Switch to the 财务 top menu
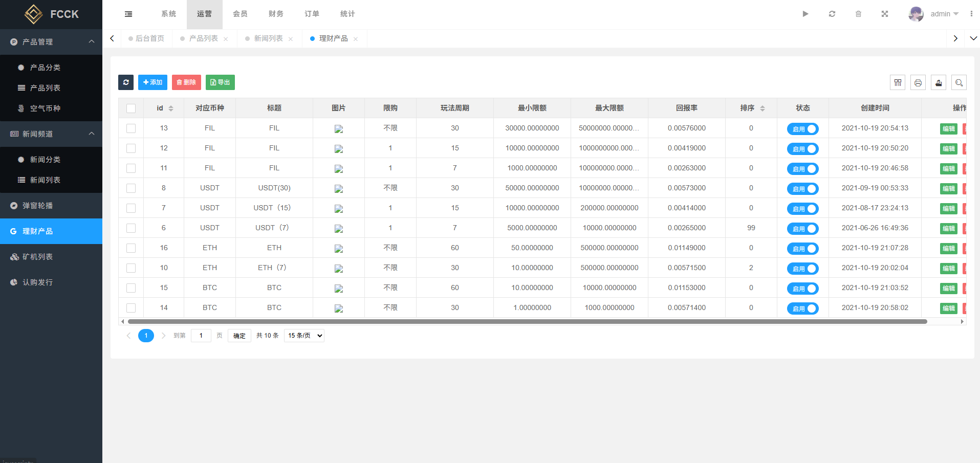The width and height of the screenshot is (980, 463). point(276,14)
